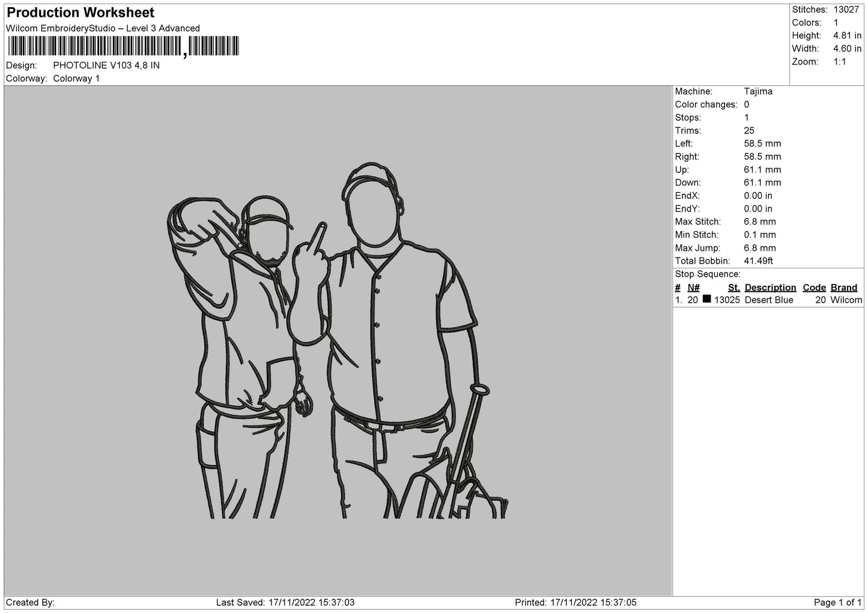This screenshot has width=868, height=613.
Task: Click the Colors value 1
Action: coord(836,23)
